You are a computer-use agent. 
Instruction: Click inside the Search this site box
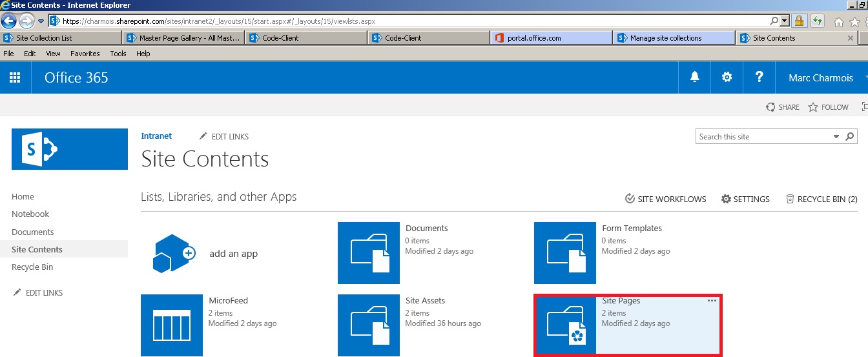click(764, 137)
